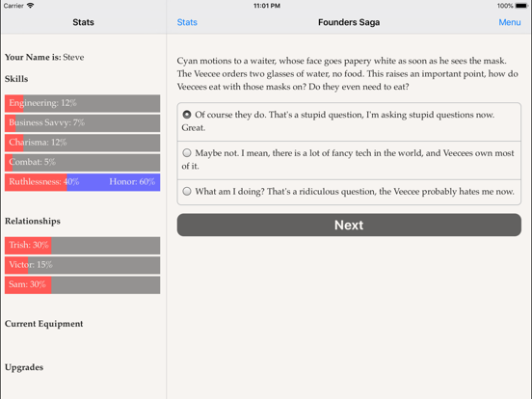Click the Engineering skill bar

83,103
